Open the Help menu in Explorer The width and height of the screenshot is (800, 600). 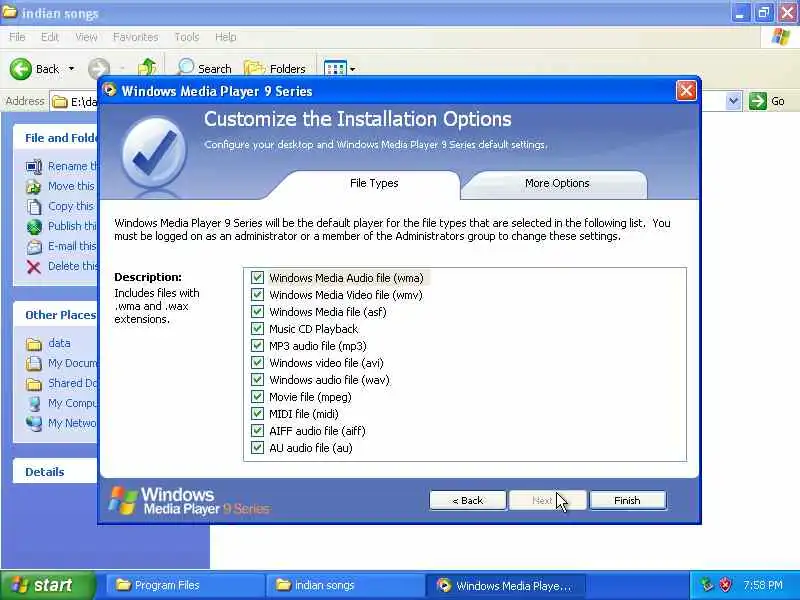click(x=226, y=37)
